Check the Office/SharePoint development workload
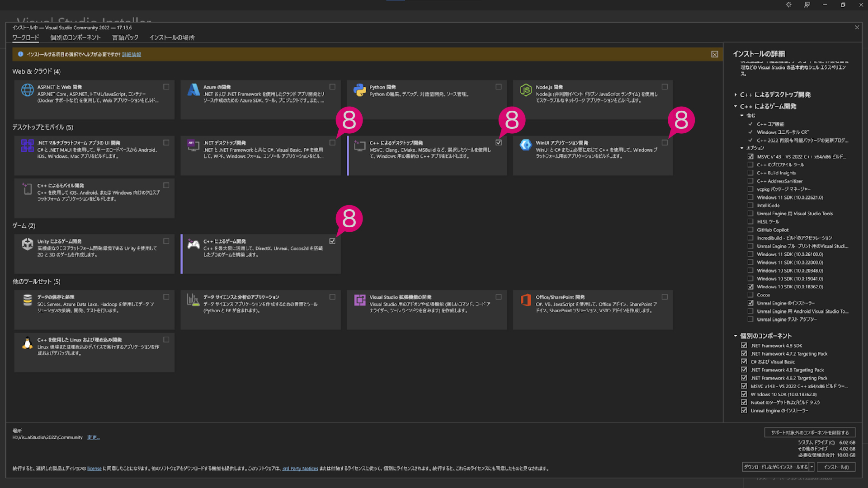The width and height of the screenshot is (868, 488). coord(665,297)
